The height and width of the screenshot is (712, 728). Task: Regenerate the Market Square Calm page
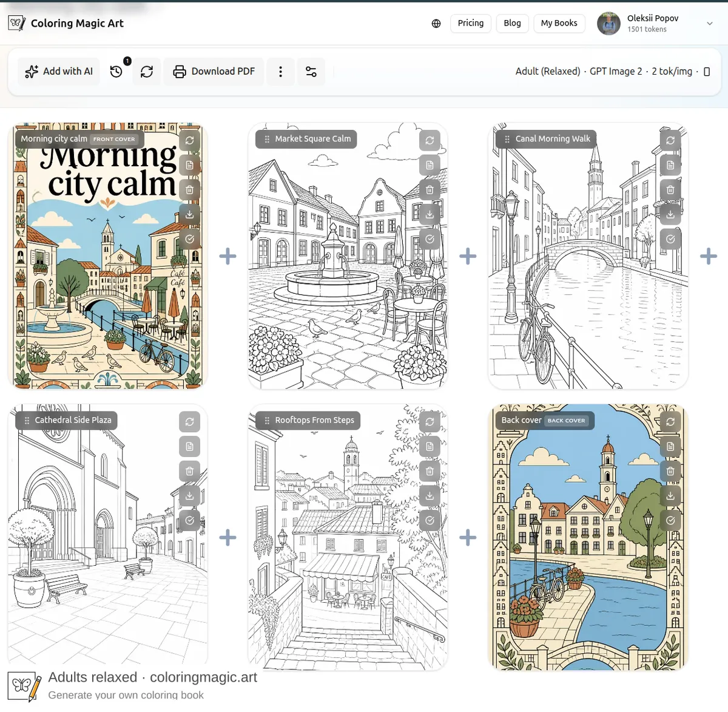click(x=430, y=140)
